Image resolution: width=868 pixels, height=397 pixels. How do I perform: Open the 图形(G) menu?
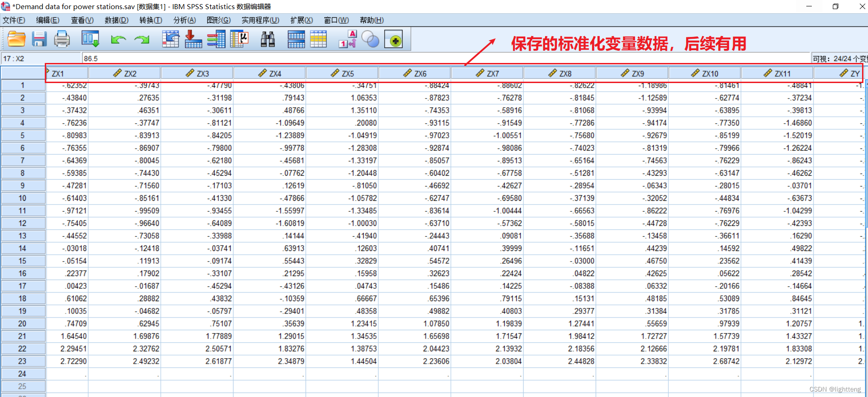click(x=218, y=20)
